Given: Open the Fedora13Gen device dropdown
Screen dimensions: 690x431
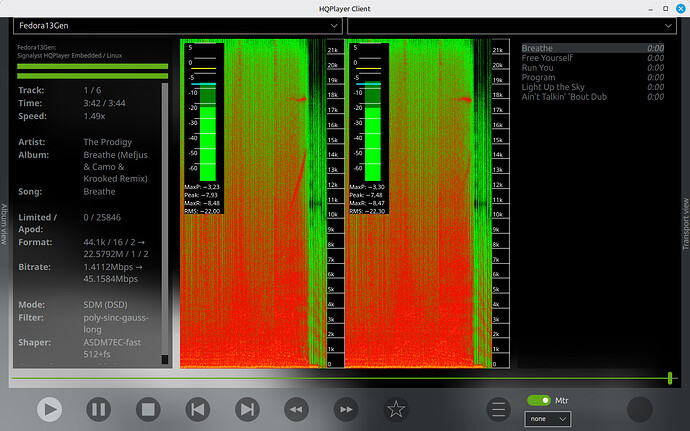Looking at the screenshot, I should click(178, 26).
